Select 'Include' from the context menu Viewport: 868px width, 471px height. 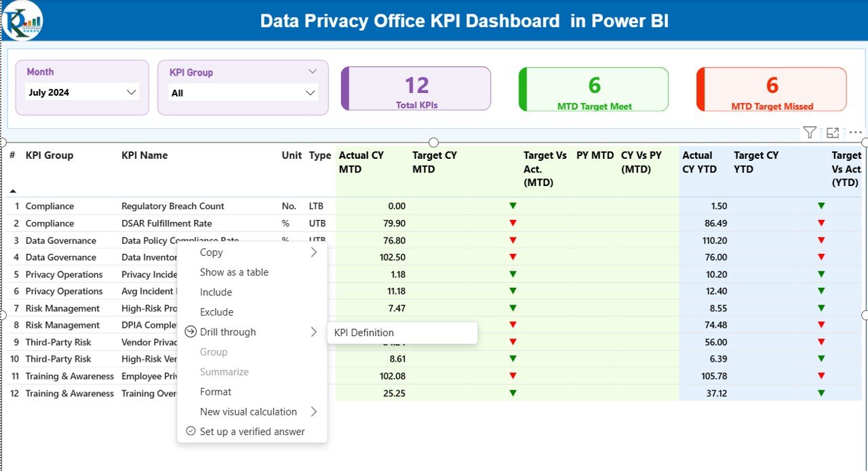click(216, 292)
